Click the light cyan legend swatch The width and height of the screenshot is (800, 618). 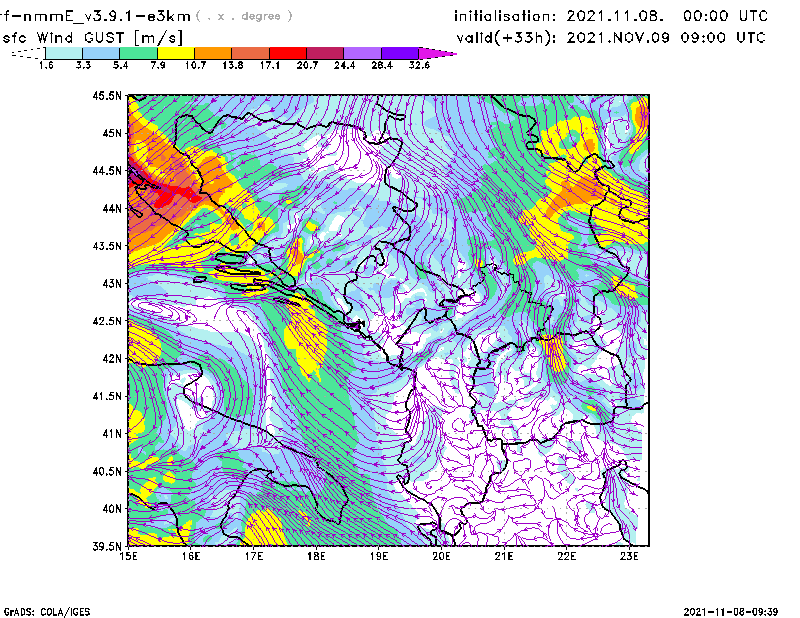[64, 53]
